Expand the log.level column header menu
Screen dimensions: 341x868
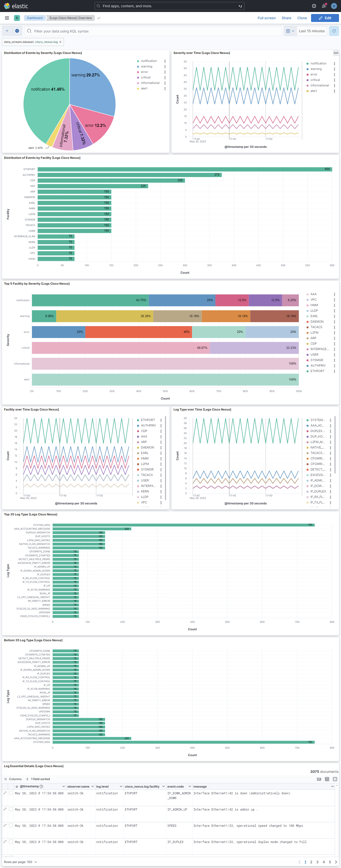(x=121, y=786)
